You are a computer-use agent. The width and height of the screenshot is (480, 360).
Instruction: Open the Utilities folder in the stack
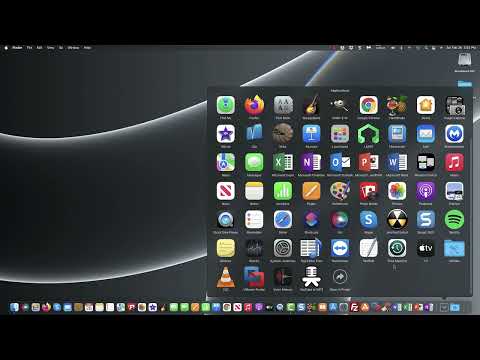coord(454,248)
